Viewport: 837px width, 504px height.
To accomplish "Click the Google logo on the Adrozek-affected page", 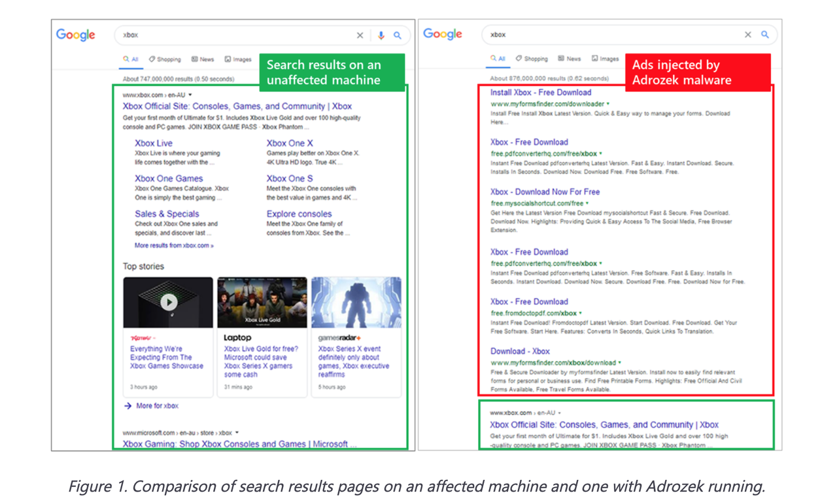I will (x=443, y=35).
